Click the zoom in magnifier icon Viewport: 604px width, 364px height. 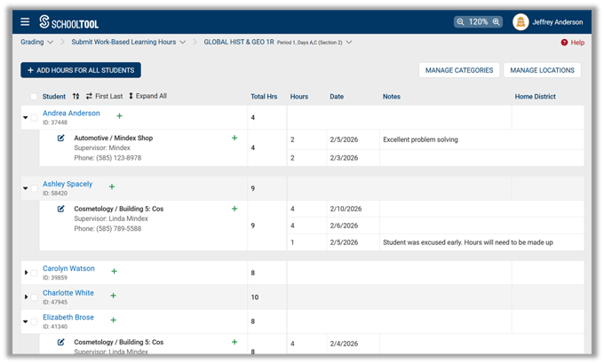pyautogui.click(x=496, y=21)
